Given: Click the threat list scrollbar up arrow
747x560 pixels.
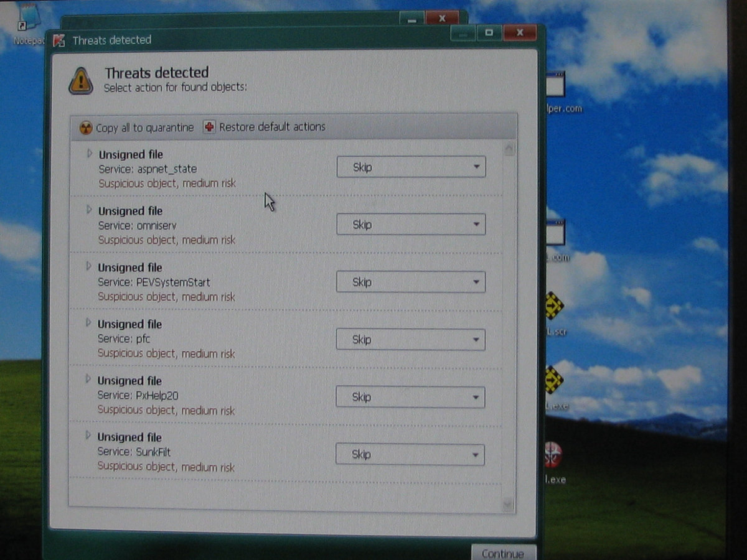Looking at the screenshot, I should (509, 149).
